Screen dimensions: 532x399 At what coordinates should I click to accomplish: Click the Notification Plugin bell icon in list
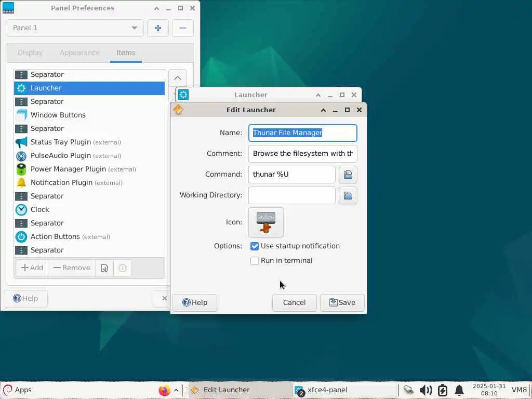tap(21, 182)
